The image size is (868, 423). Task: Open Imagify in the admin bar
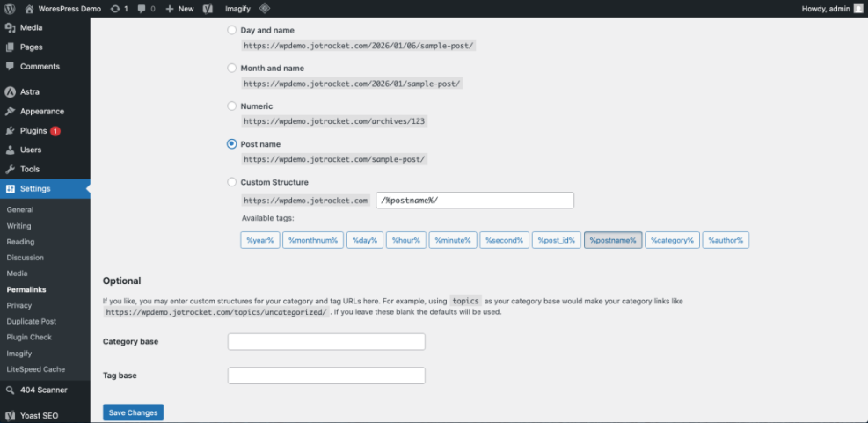coord(238,9)
